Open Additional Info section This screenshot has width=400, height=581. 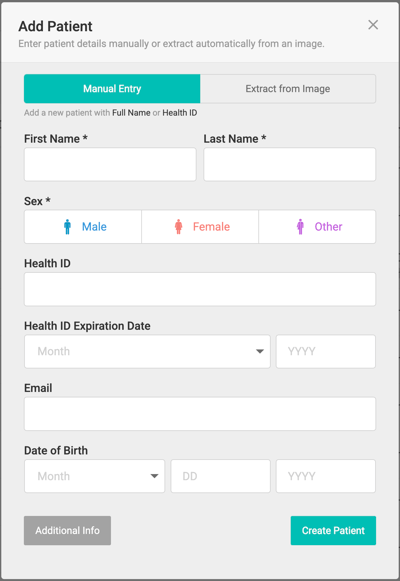tap(67, 530)
